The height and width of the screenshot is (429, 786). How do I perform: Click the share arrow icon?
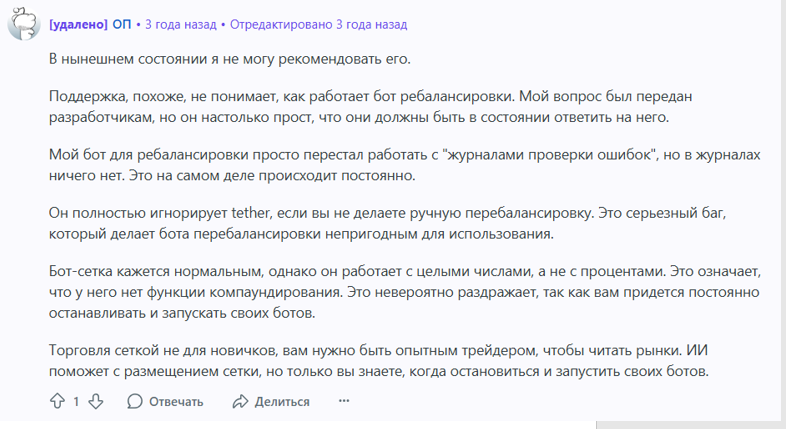pos(240,401)
